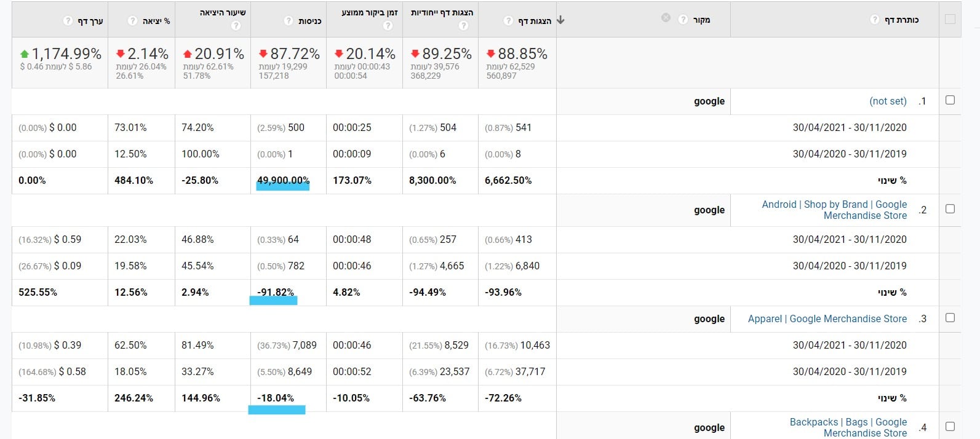Select the $ 0.59 page value cell

68,239
